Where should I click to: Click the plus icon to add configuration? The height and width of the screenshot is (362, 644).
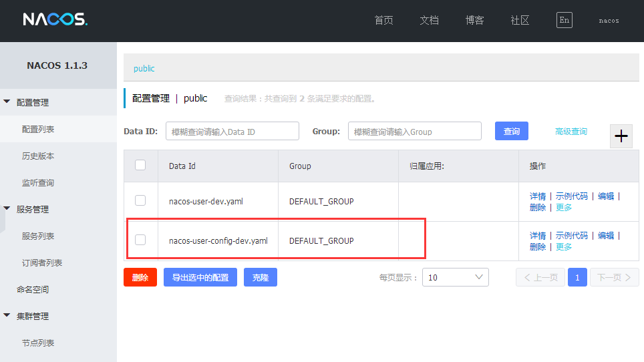point(621,136)
